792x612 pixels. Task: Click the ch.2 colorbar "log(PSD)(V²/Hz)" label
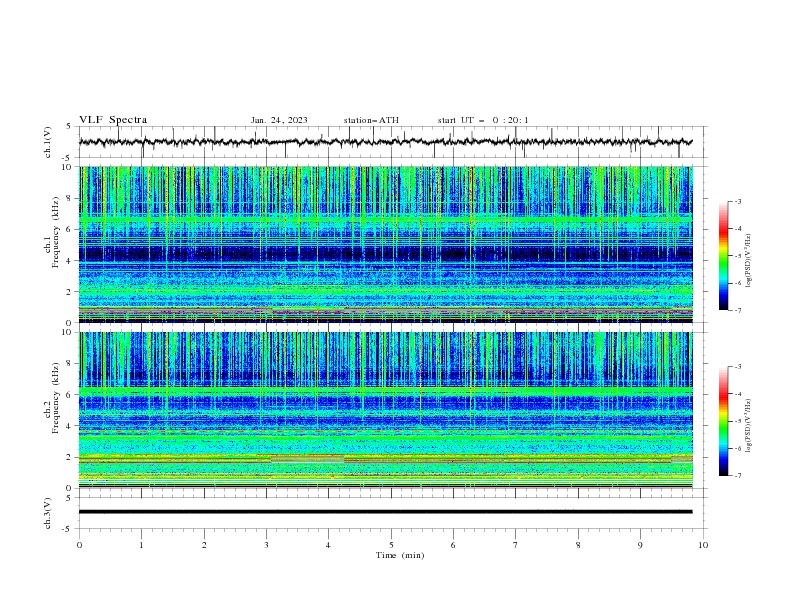pyautogui.click(x=749, y=426)
